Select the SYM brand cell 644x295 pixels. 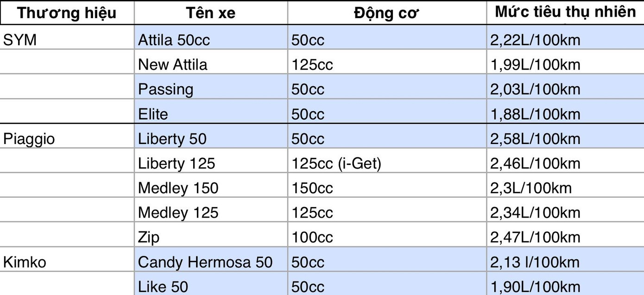20,40
